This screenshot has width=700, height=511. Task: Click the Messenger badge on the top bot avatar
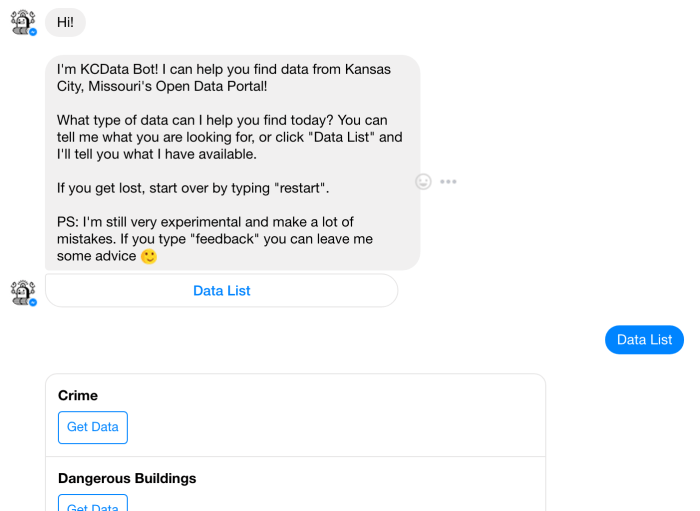click(x=33, y=32)
